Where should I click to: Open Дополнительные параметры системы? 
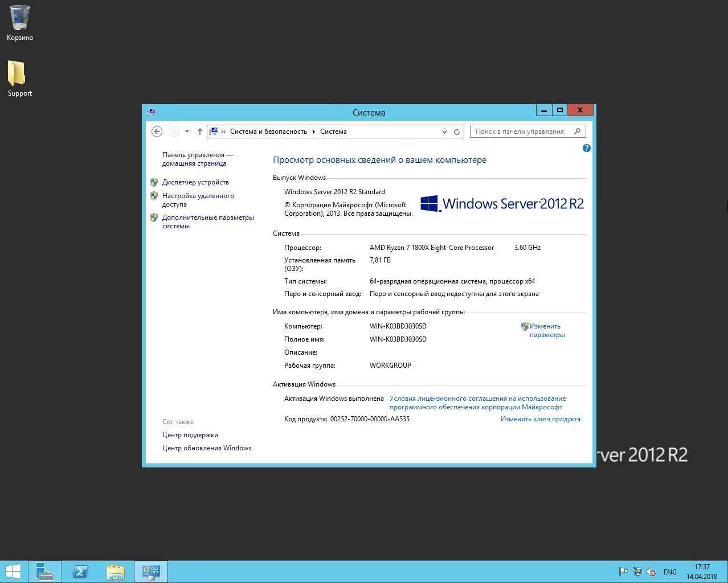click(208, 221)
